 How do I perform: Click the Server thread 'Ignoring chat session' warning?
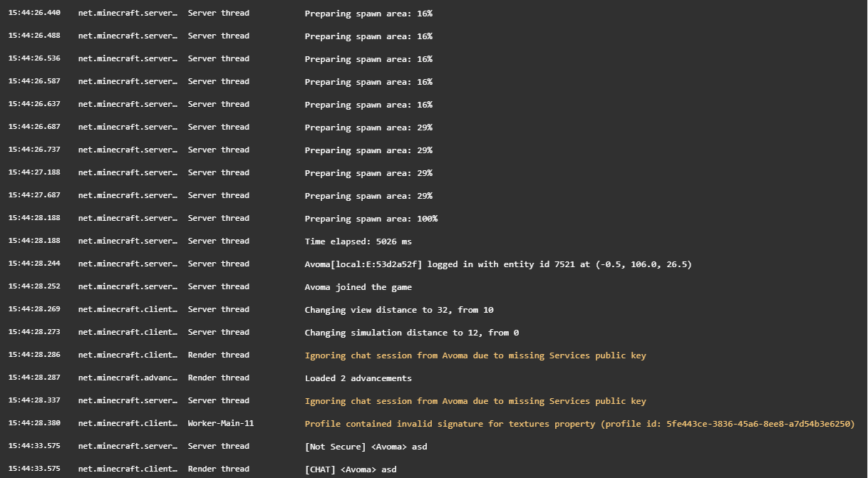pyautogui.click(x=475, y=400)
